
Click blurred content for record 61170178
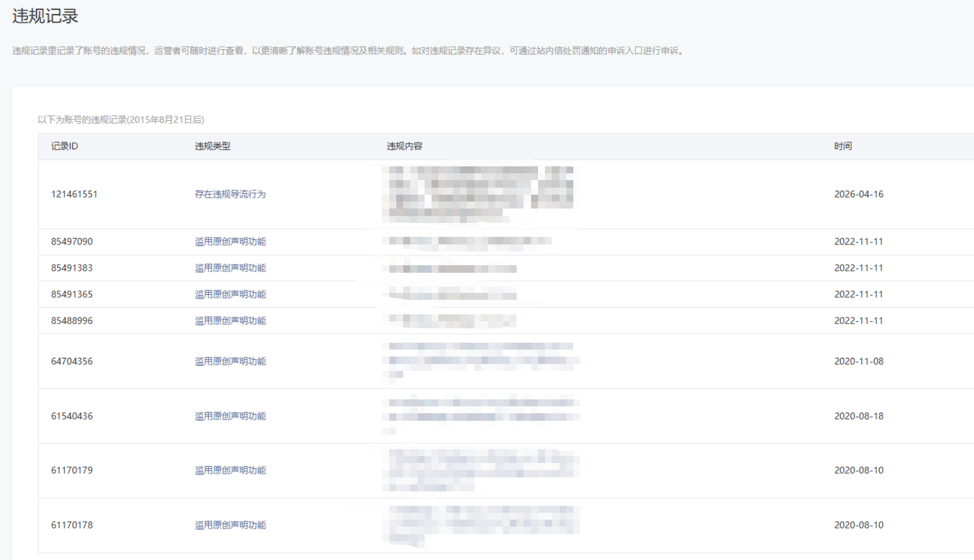[481, 525]
